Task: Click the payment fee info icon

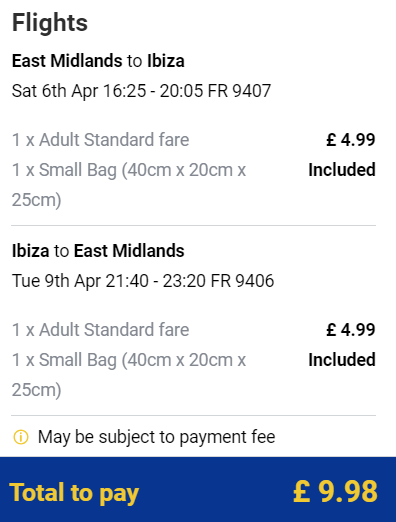Action: (x=21, y=437)
